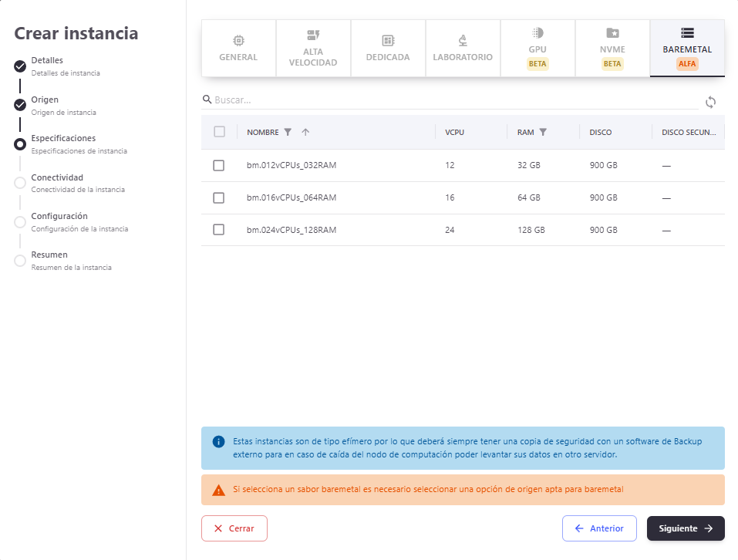Click the refresh icon beside search
Image resolution: width=738 pixels, height=560 pixels.
(710, 102)
